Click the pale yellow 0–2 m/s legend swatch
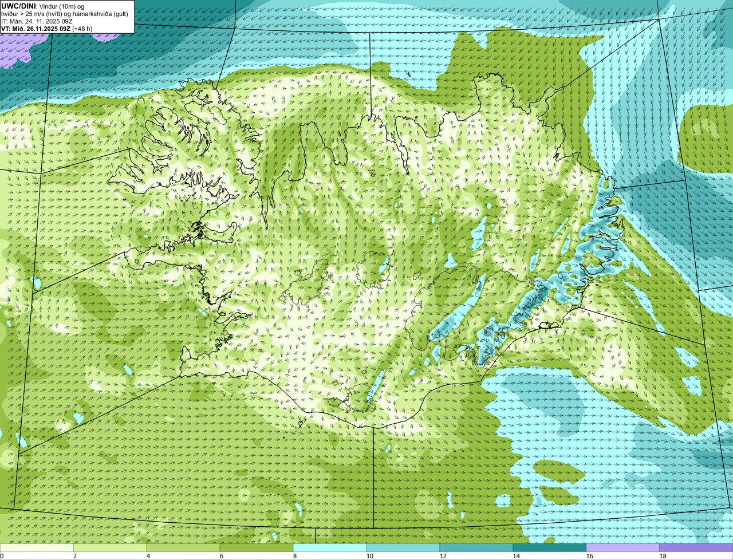 (x=37, y=548)
